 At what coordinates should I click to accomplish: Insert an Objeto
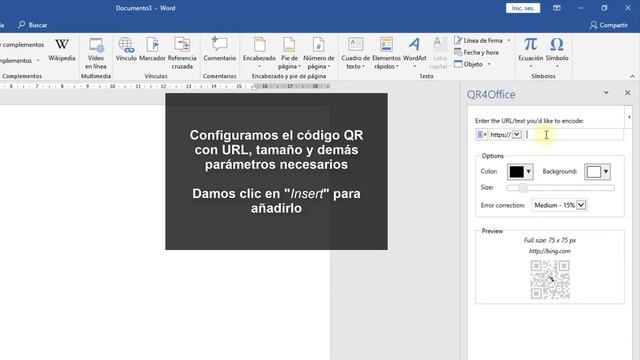coord(469,64)
